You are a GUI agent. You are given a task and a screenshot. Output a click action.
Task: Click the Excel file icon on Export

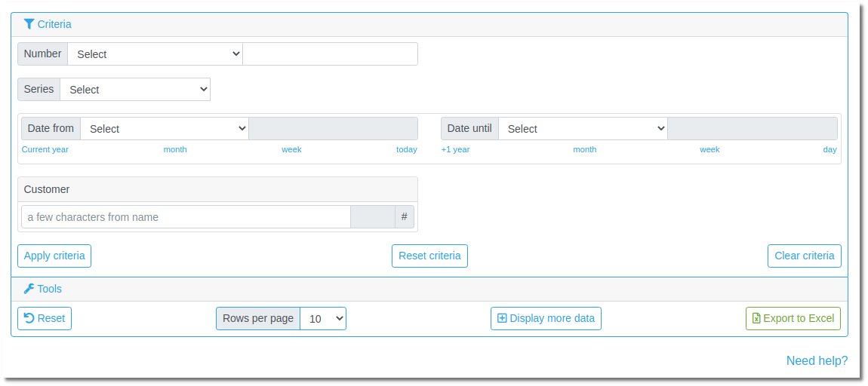tap(756, 318)
